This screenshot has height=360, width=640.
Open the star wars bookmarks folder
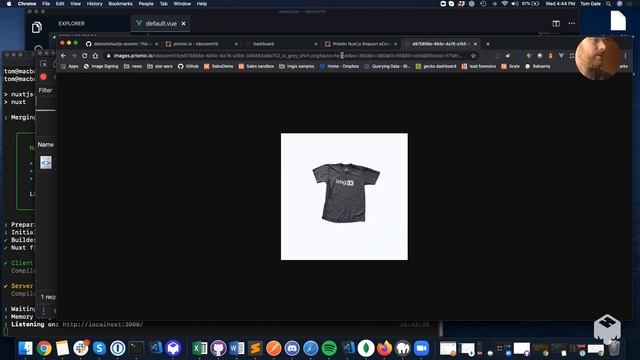tap(160, 66)
